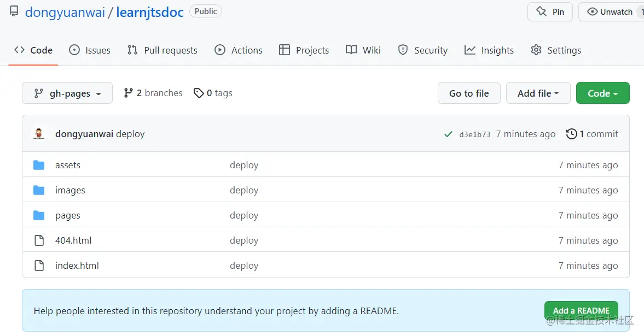Open the Add file dropdown
This screenshot has height=336, width=644.
pyautogui.click(x=538, y=93)
